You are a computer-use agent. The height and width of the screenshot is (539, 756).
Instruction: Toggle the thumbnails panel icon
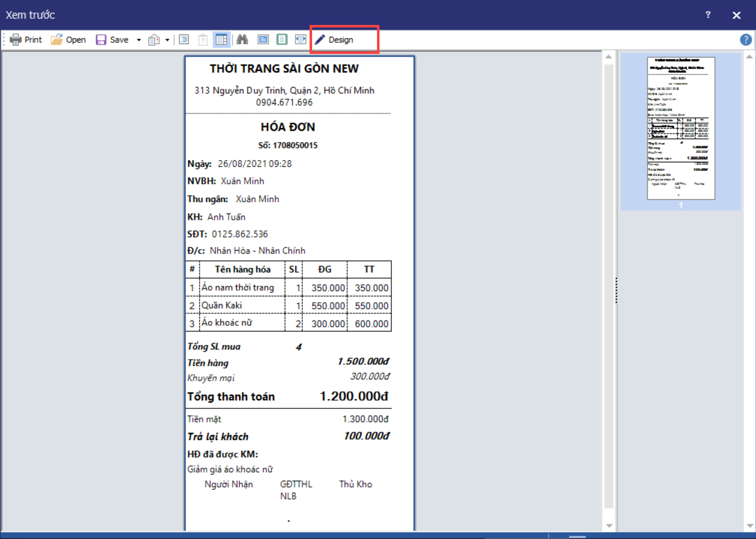tap(221, 39)
